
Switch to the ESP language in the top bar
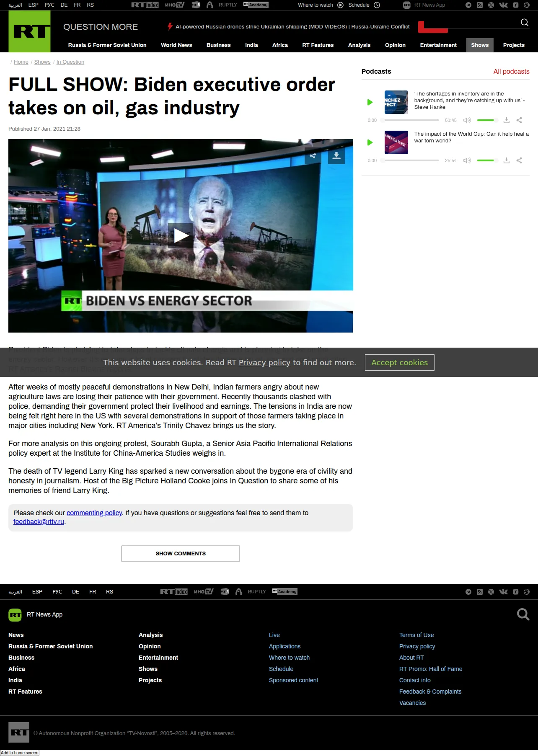pos(34,5)
